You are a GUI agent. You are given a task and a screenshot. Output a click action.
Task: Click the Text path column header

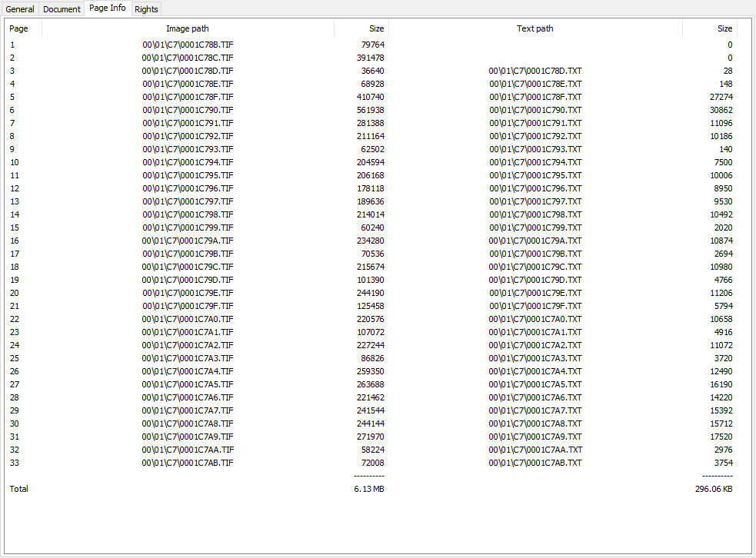tap(535, 28)
